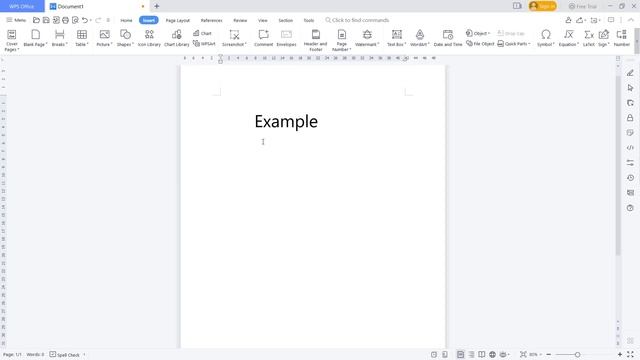
Task: Open the Icon Library
Action: pyautogui.click(x=149, y=38)
